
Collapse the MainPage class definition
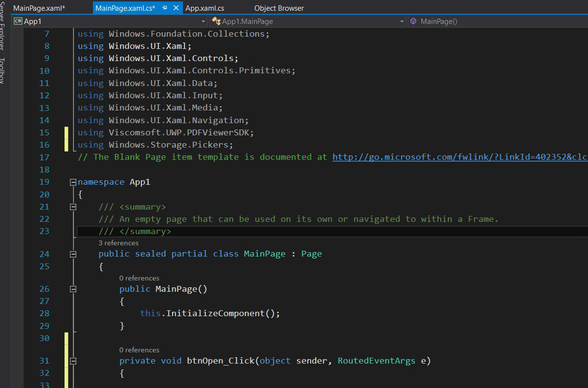coord(73,254)
